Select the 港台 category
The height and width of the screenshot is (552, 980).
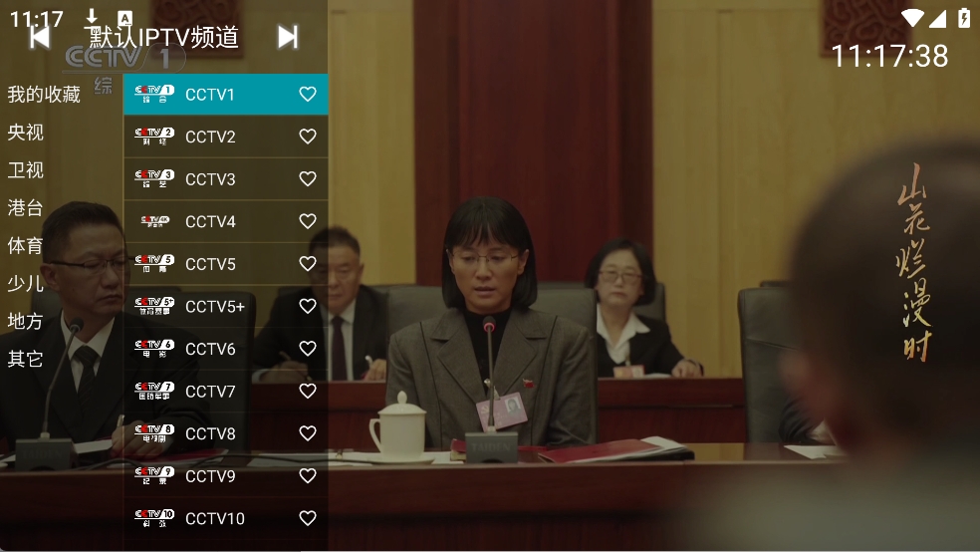(x=26, y=207)
